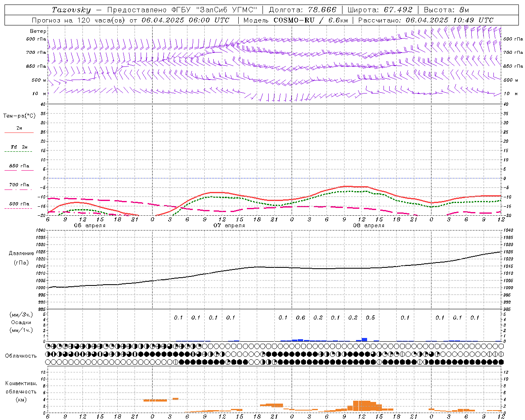Viewport: 525px width, 420px height.
Task: Select the "500 гПа" temperature legend entry
Action: [x=19, y=204]
